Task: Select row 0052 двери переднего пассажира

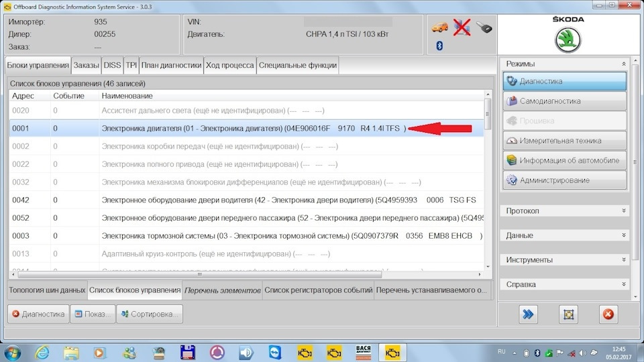Action: [246, 218]
